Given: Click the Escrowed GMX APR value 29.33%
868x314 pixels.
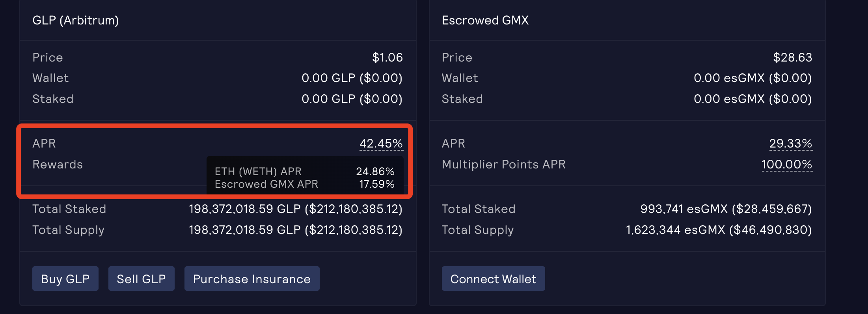Looking at the screenshot, I should [790, 144].
